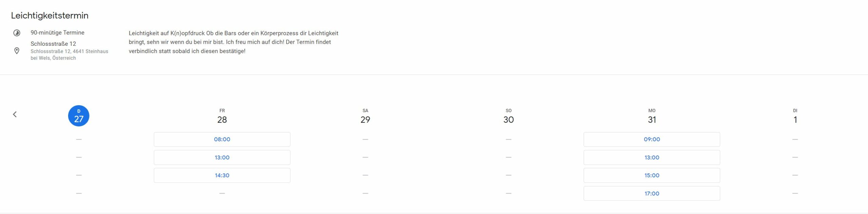Book the 14:30 slot on Friday 28
This screenshot has width=868, height=214.
[x=222, y=175]
